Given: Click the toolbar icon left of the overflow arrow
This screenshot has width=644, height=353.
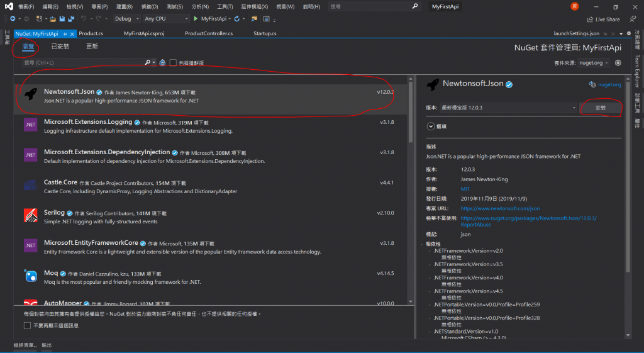Looking at the screenshot, I should (x=267, y=19).
